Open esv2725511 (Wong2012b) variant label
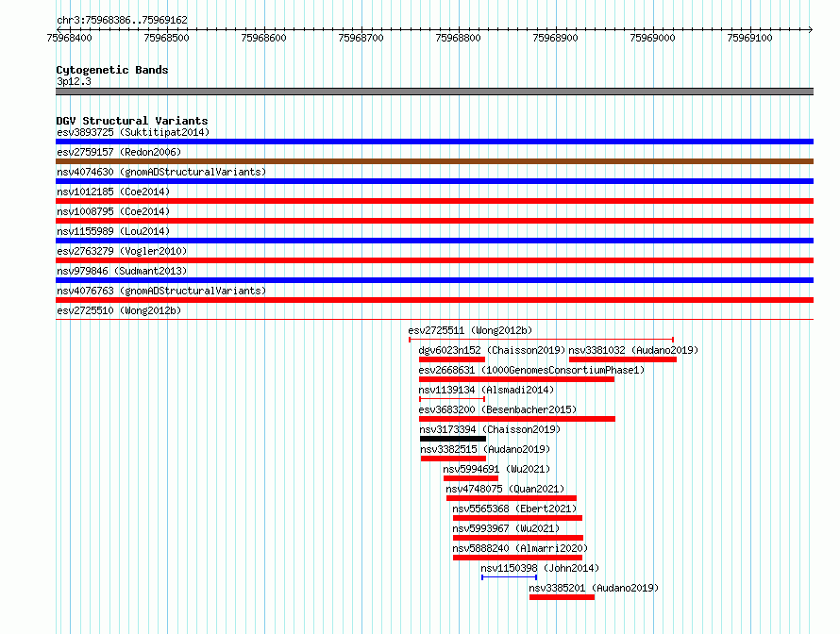 [470, 330]
